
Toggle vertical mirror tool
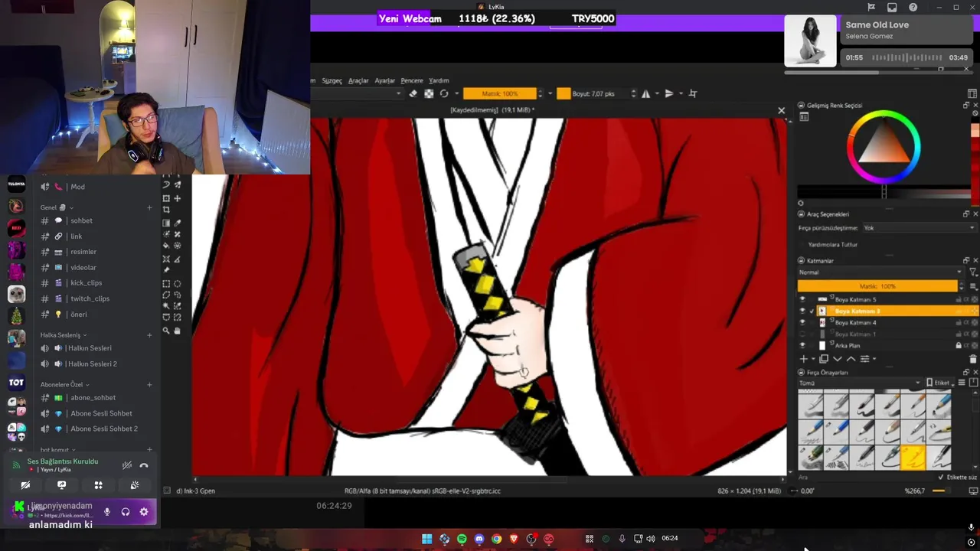pyautogui.click(x=668, y=93)
